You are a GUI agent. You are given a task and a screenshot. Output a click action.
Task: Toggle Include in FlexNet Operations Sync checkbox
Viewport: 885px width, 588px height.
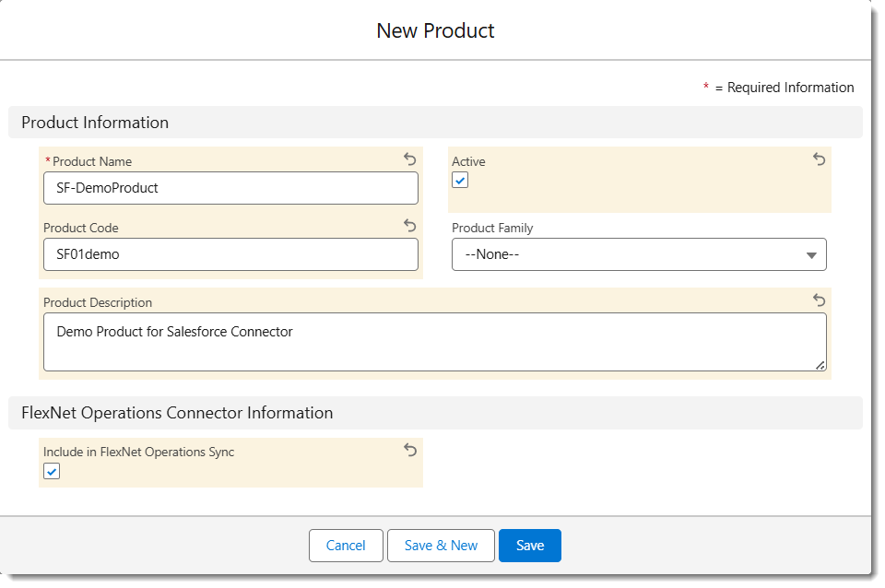point(52,471)
